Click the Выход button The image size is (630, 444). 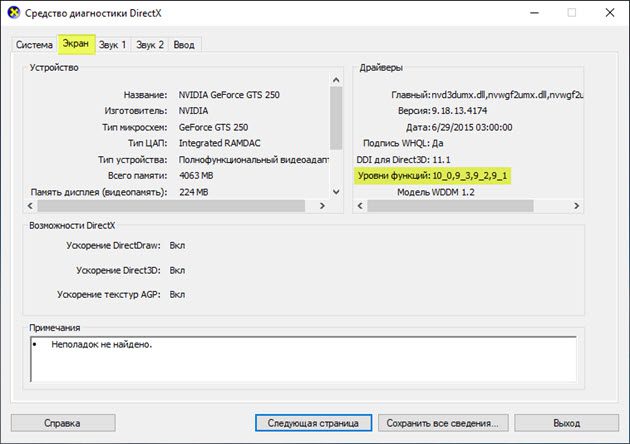[x=567, y=423]
